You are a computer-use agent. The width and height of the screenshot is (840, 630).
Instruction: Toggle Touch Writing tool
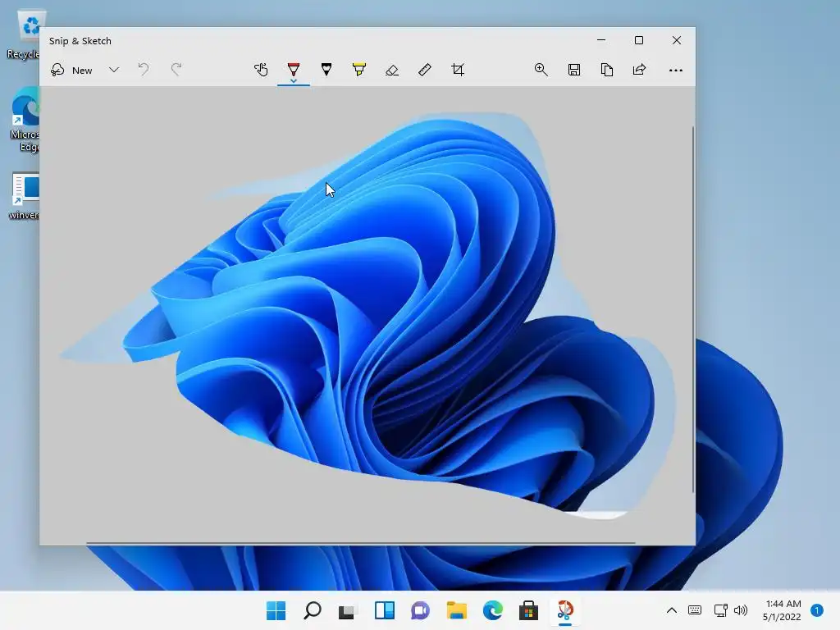pos(261,70)
